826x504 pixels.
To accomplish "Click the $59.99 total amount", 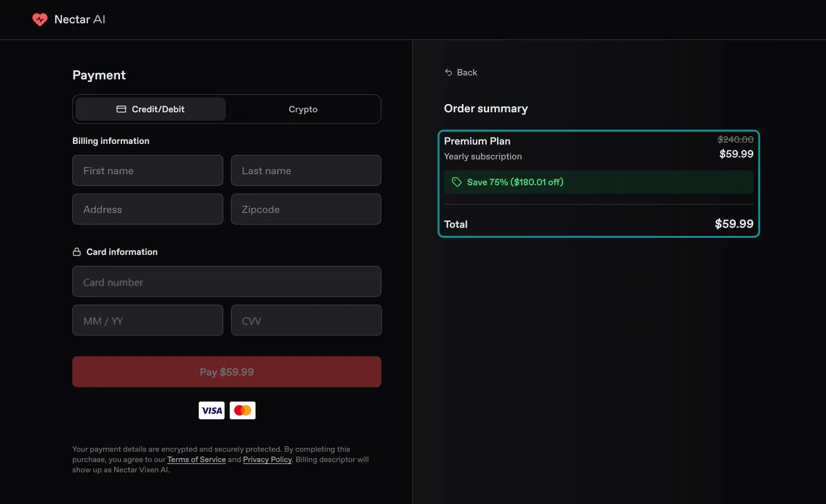I will click(x=734, y=224).
